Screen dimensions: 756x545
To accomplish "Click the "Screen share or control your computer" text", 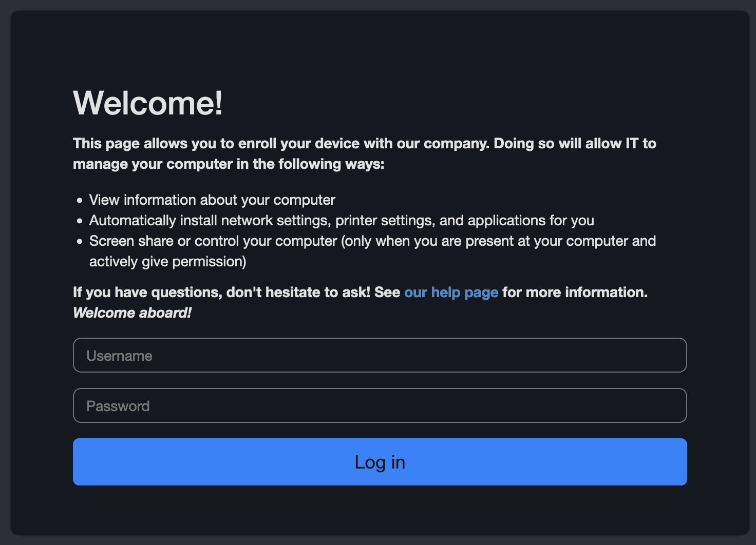I will click(213, 241).
